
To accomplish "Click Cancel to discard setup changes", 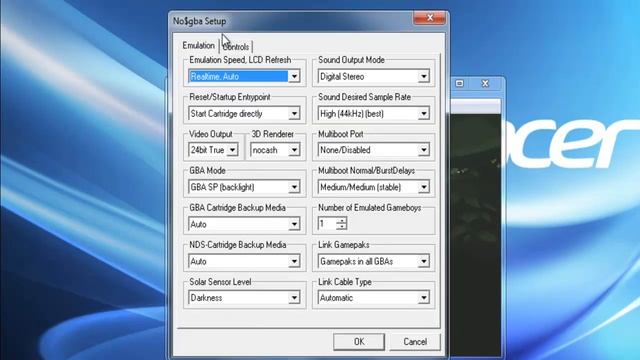I will (x=415, y=342).
